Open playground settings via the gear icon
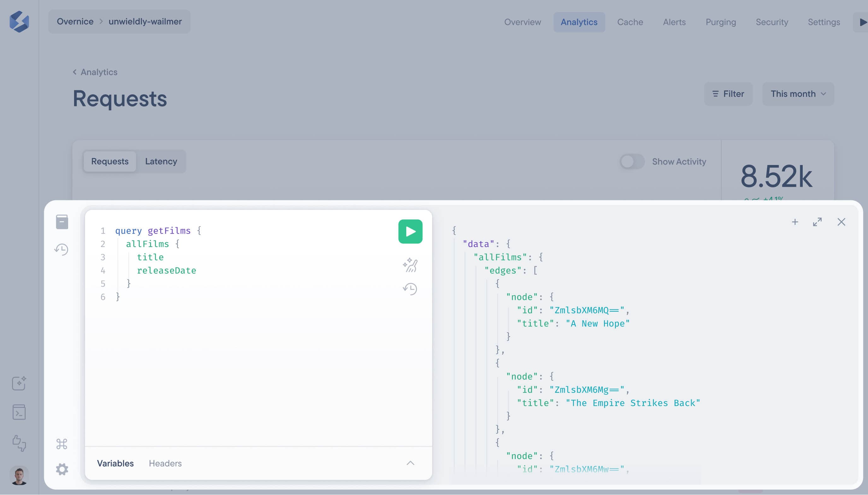The image size is (868, 495). tap(62, 469)
